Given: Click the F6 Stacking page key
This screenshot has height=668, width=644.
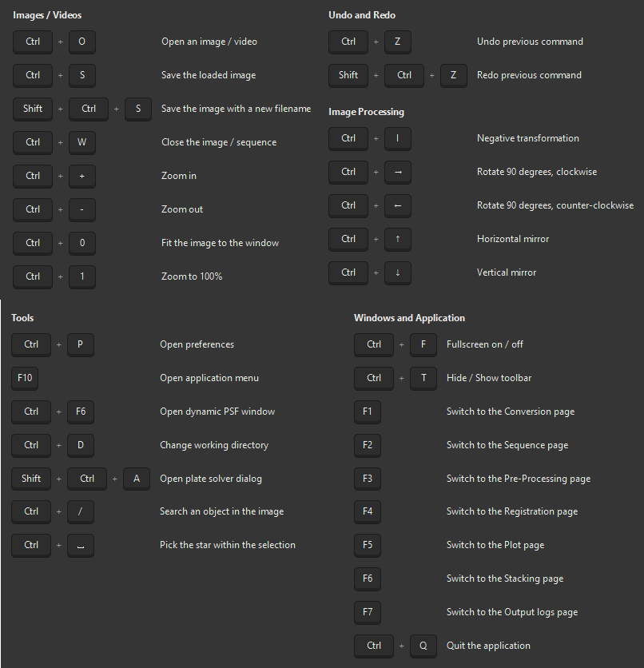Looking at the screenshot, I should pyautogui.click(x=367, y=579).
